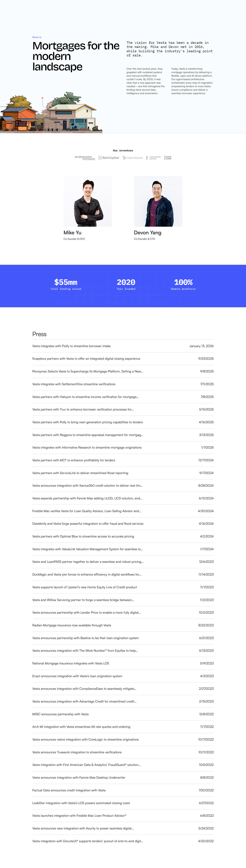Click Mike Yu's profile photo
This screenshot has height=868, width=246.
pos(88,201)
